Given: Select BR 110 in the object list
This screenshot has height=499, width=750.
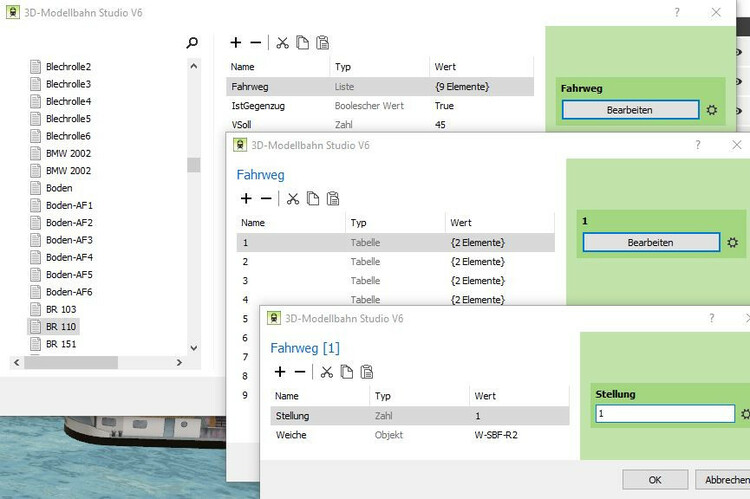Looking at the screenshot, I should 54,327.
